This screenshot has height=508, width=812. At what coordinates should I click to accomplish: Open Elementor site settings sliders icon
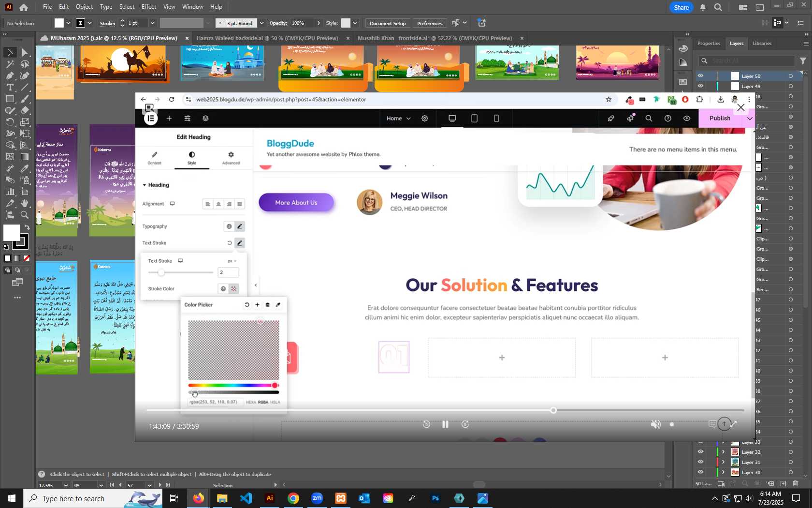[x=188, y=118]
